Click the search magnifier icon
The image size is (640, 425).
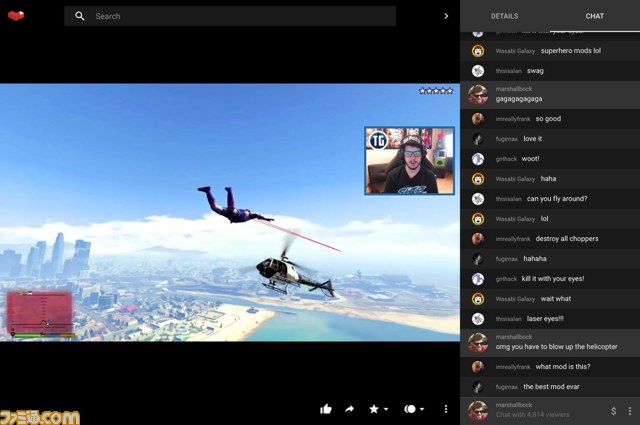tap(80, 16)
